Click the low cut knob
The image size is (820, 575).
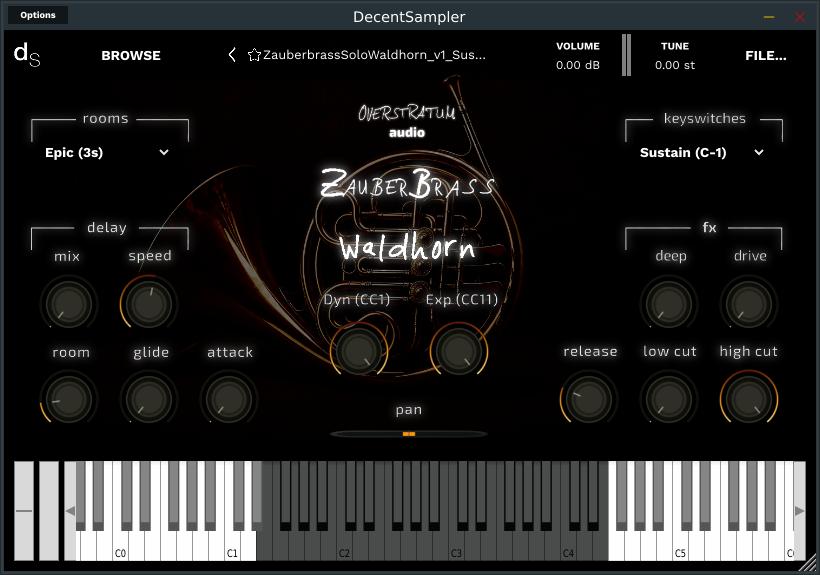(668, 399)
